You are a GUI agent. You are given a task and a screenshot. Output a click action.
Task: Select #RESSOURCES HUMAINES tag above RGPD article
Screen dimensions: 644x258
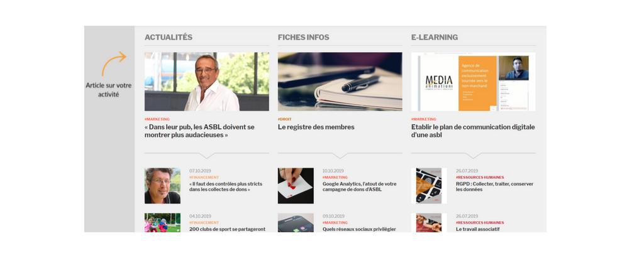[x=480, y=177]
